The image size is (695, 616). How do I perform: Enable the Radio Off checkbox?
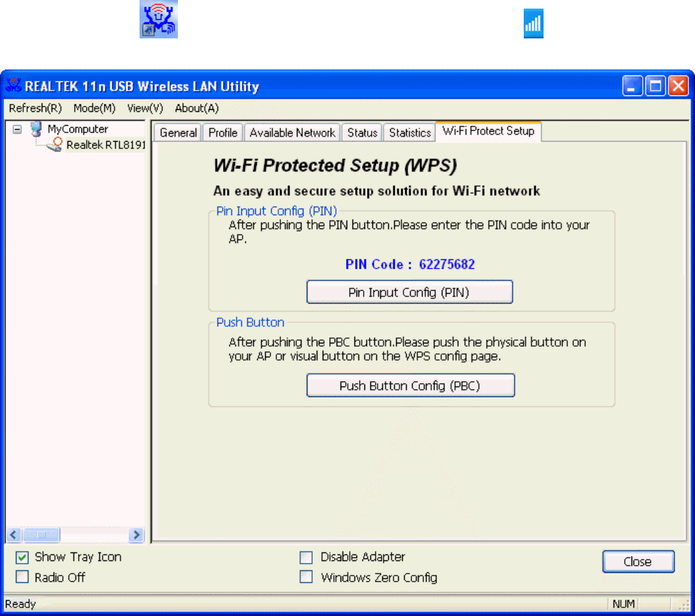[x=22, y=577]
